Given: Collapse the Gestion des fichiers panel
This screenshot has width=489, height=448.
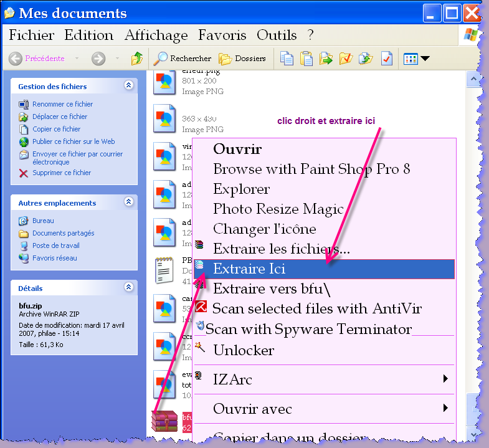Looking at the screenshot, I should pos(128,86).
